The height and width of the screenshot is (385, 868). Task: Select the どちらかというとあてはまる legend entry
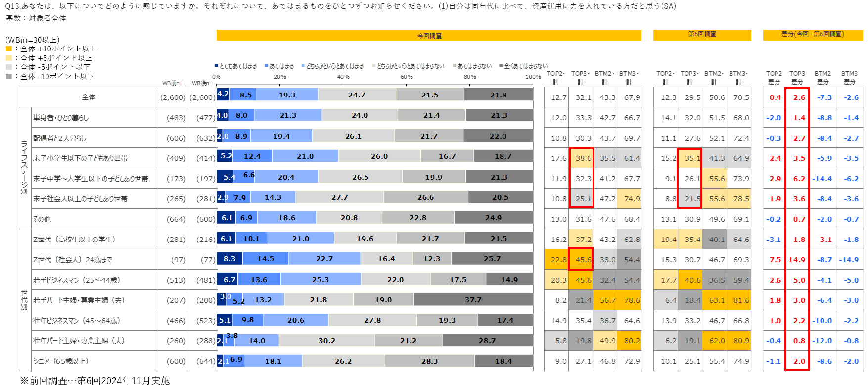[x=335, y=66]
